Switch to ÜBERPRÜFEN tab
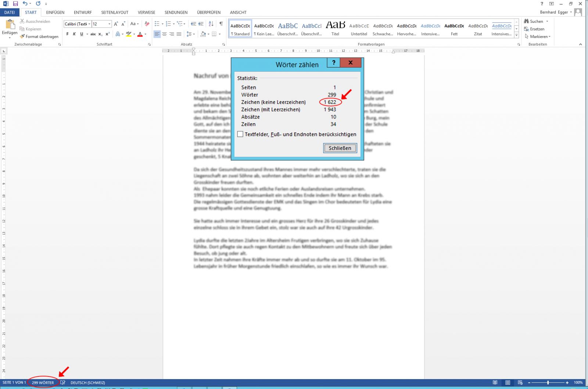This screenshot has width=588, height=389. click(209, 12)
